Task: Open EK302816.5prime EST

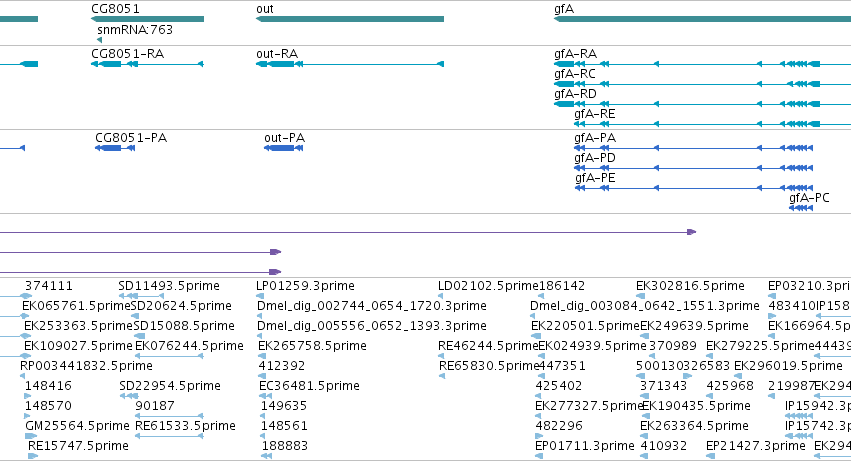Action: (690, 286)
